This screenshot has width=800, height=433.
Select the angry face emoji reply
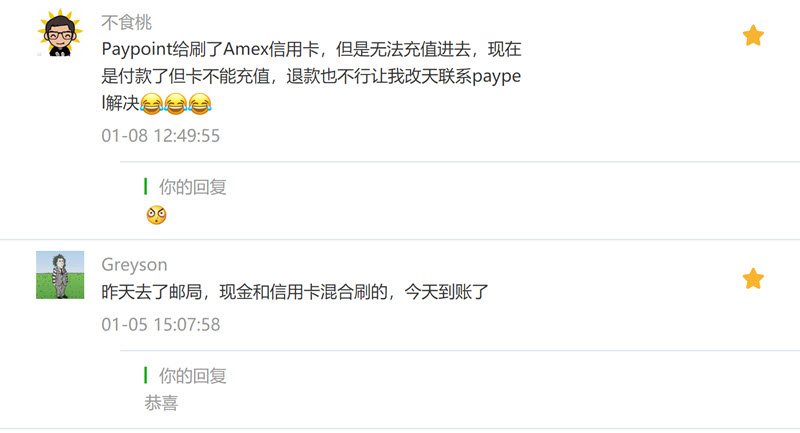point(156,215)
